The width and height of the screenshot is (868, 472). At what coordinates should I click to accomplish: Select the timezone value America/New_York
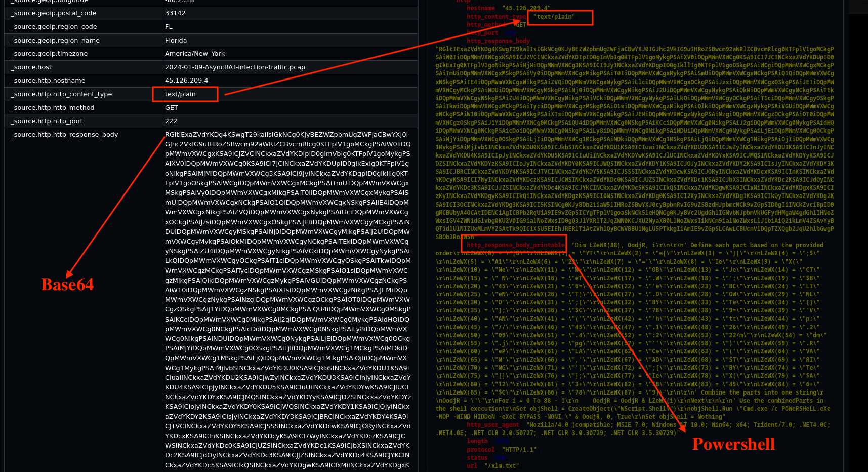(x=195, y=54)
